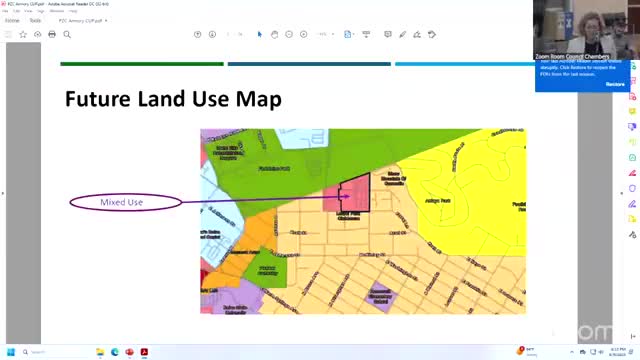This screenshot has width=640, height=360.
Task: Click Restore in the blue notification
Action: point(615,84)
